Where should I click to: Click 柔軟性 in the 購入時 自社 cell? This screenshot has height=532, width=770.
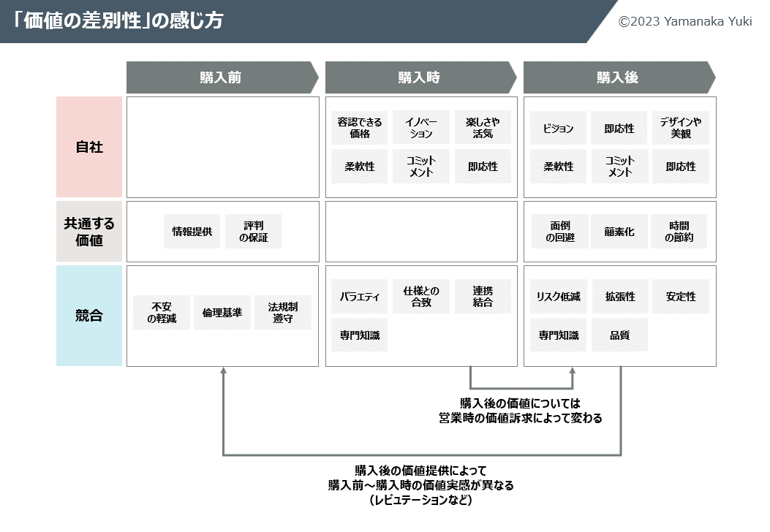[x=360, y=167]
